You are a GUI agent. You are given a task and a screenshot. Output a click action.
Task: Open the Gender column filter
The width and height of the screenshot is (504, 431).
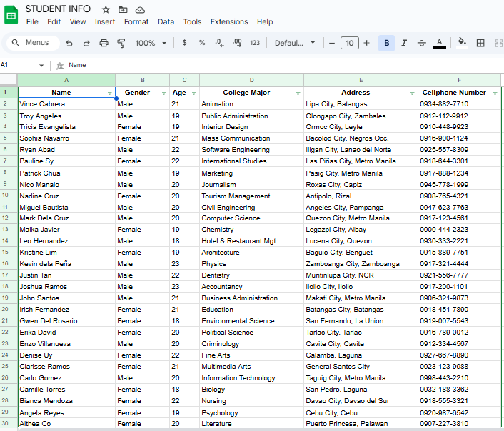tap(163, 93)
